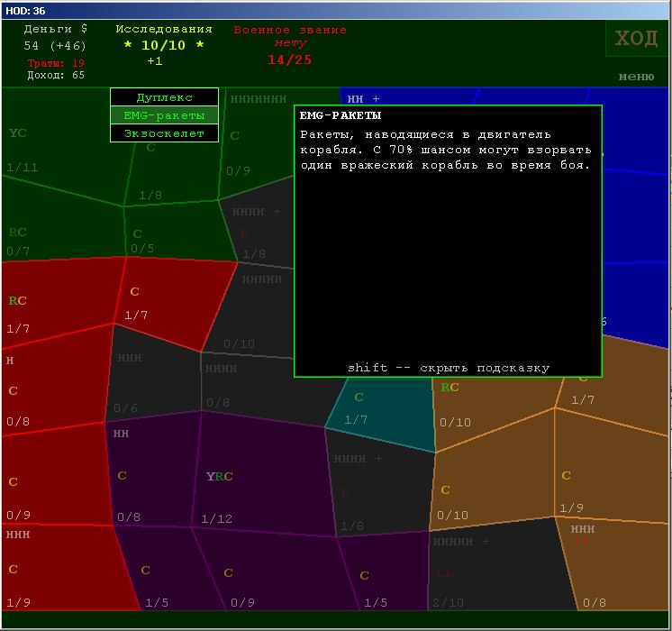672x631 pixels.
Task: Click the Доход: 65 income line
Action: coord(56,75)
